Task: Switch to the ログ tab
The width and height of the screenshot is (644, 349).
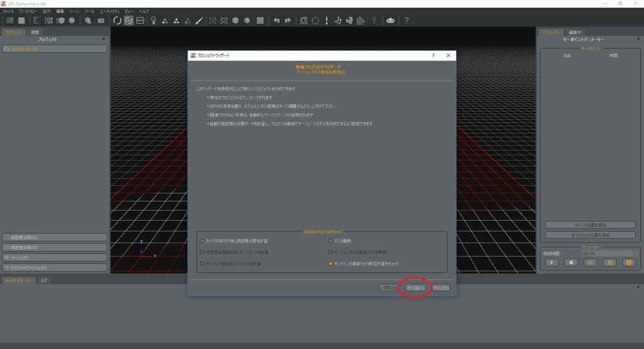Action: tap(44, 281)
